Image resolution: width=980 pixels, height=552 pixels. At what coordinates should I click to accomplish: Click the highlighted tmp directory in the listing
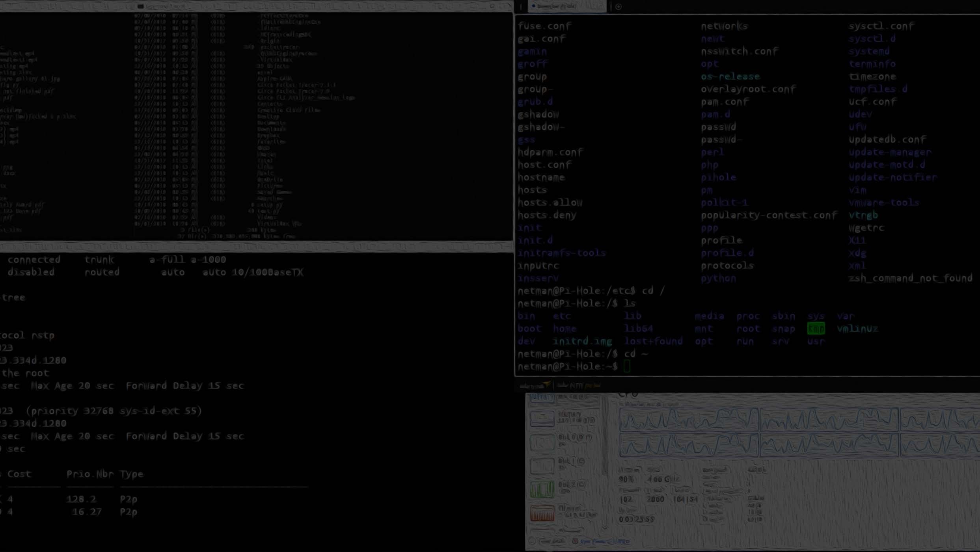pos(816,329)
